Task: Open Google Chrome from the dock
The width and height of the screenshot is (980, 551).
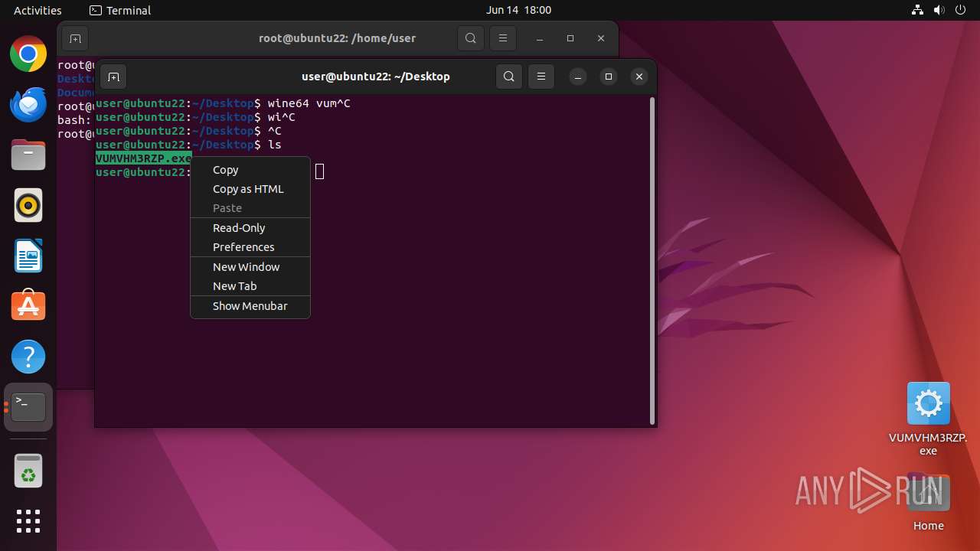Action: 28,54
